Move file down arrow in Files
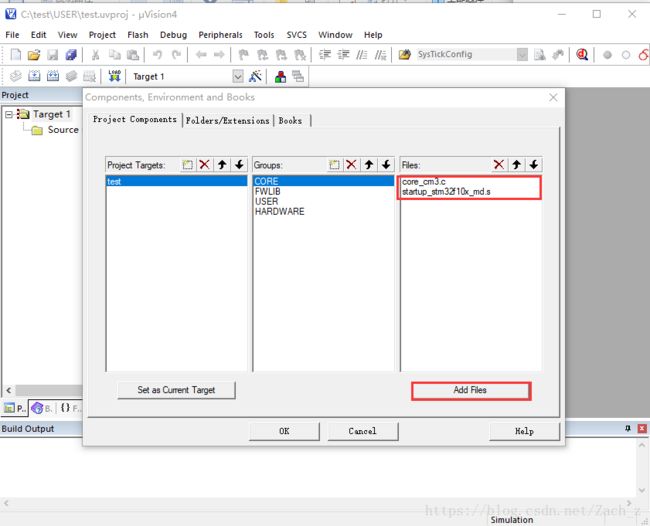 534,165
